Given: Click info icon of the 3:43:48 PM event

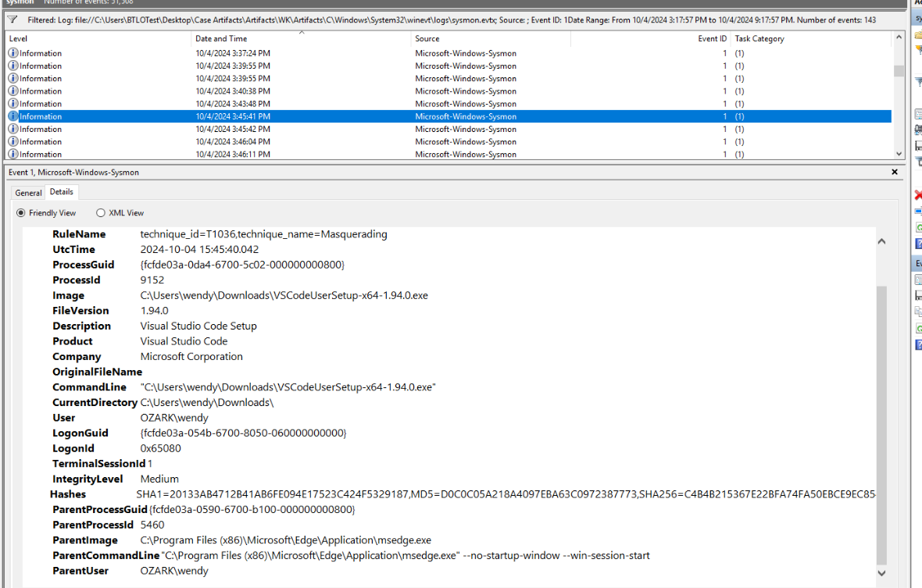Looking at the screenshot, I should [x=13, y=103].
